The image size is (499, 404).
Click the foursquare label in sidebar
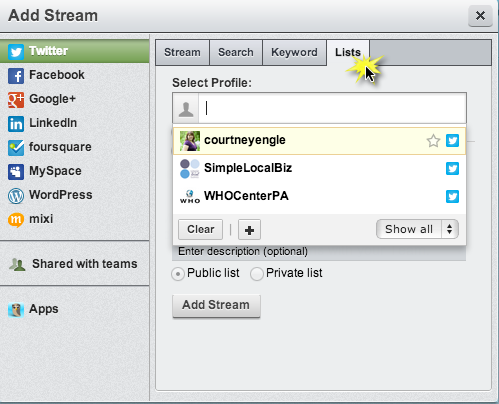point(60,147)
